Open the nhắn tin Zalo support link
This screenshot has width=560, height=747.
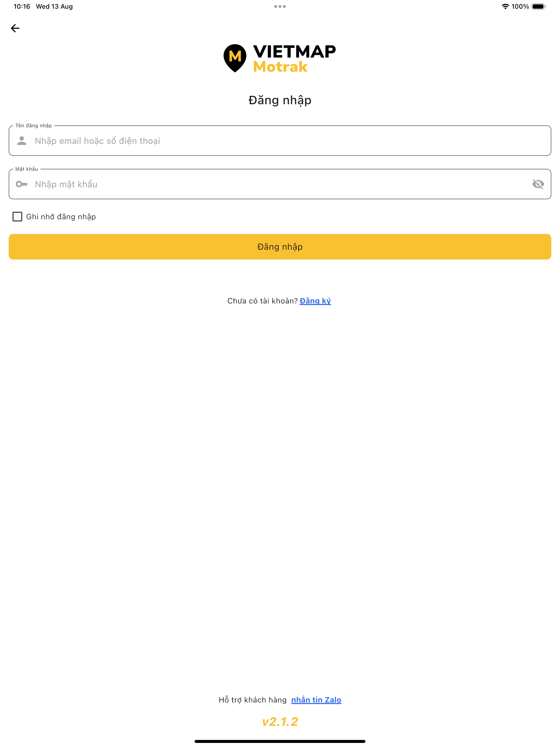point(316,700)
